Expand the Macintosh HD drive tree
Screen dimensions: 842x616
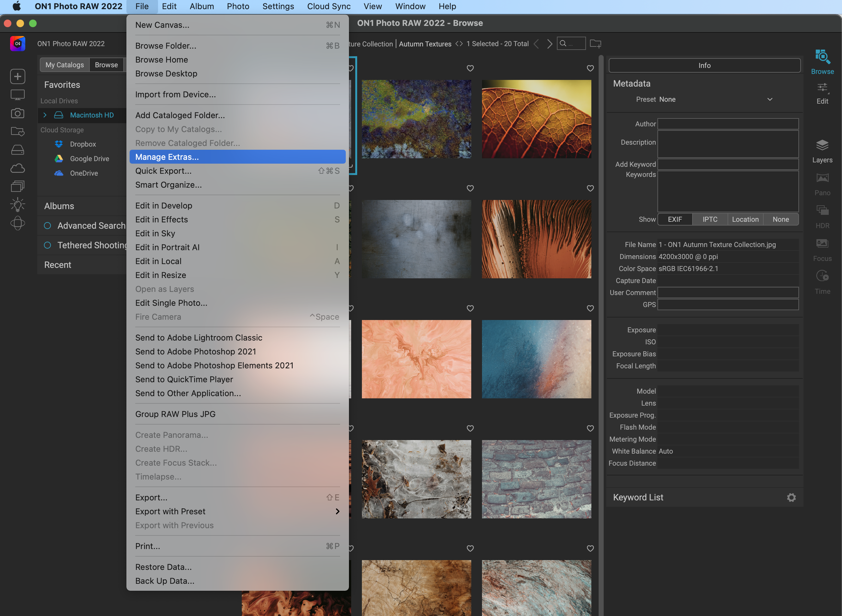(x=45, y=115)
